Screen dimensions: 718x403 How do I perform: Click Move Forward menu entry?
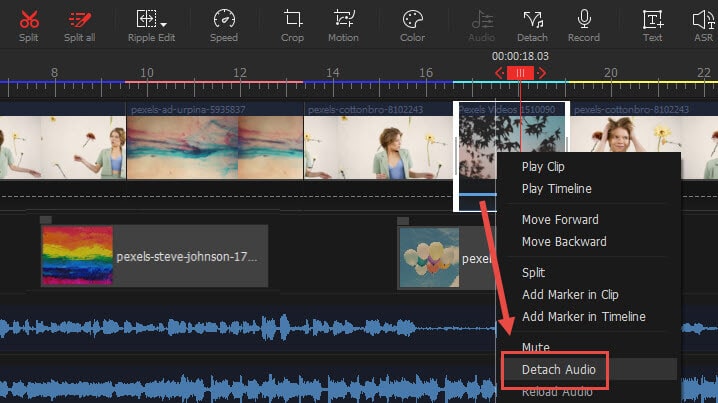[560, 219]
